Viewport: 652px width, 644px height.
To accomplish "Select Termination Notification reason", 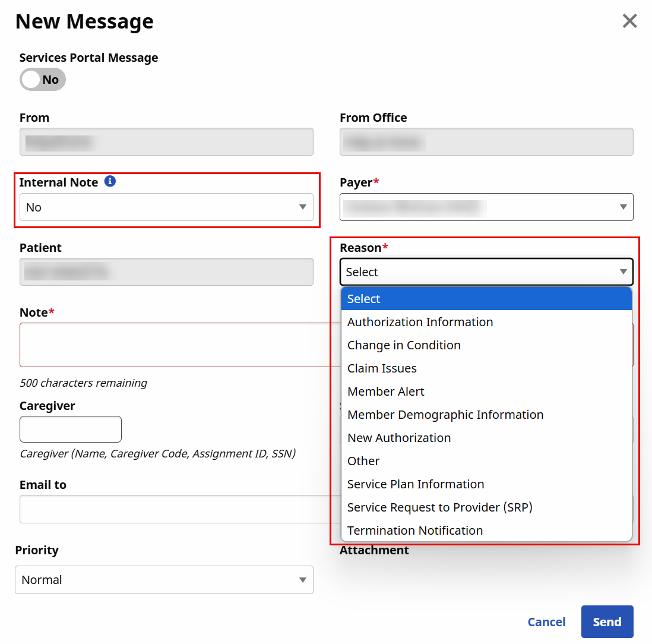I will 415,531.
